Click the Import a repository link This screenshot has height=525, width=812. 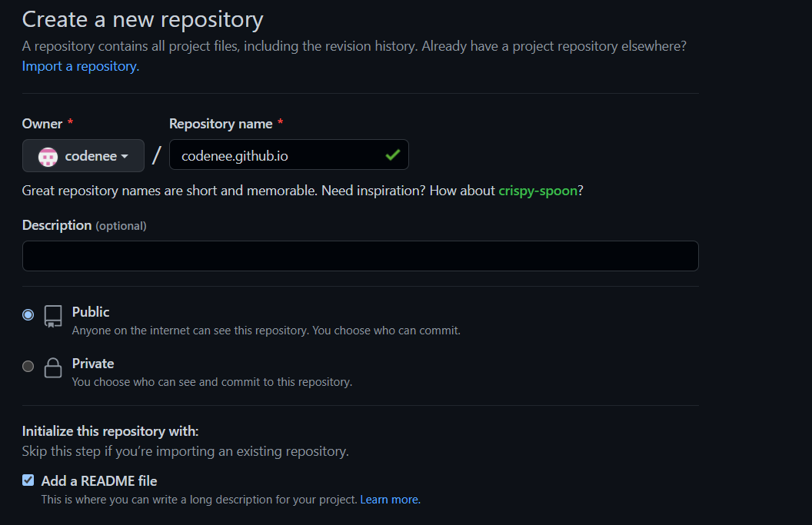point(80,66)
